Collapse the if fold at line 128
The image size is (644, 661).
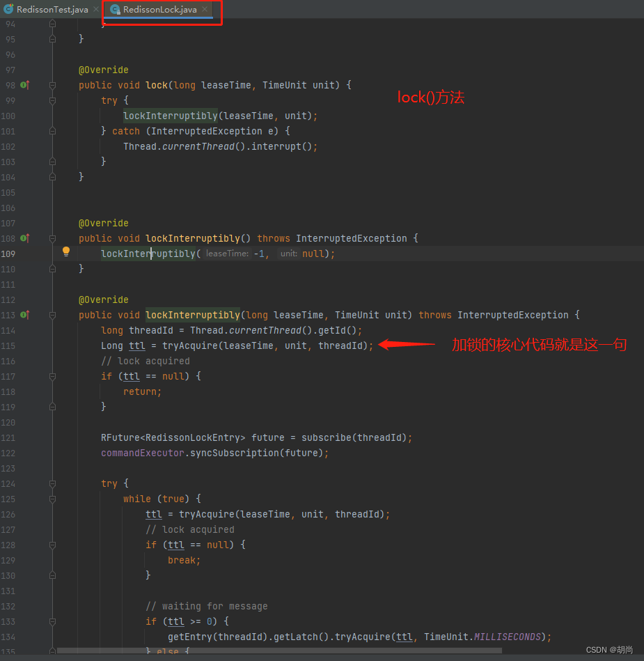pyautogui.click(x=52, y=545)
